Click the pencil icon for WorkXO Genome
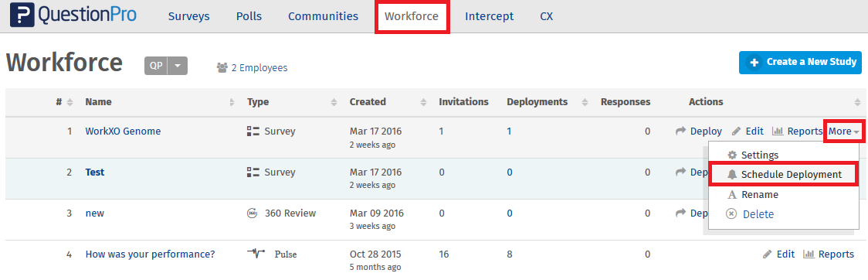This screenshot has width=868, height=280. 736,131
